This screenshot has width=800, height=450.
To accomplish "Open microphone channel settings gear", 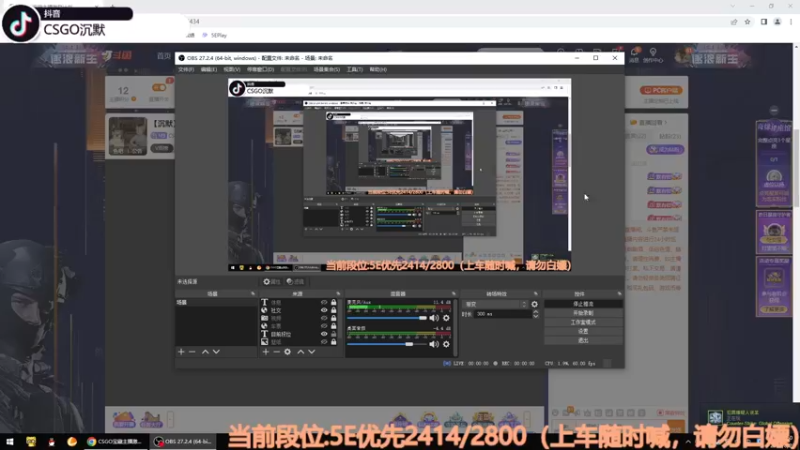I will 446,318.
